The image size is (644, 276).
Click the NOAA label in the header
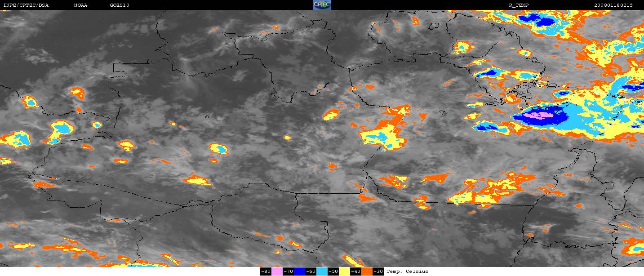tap(81, 5)
